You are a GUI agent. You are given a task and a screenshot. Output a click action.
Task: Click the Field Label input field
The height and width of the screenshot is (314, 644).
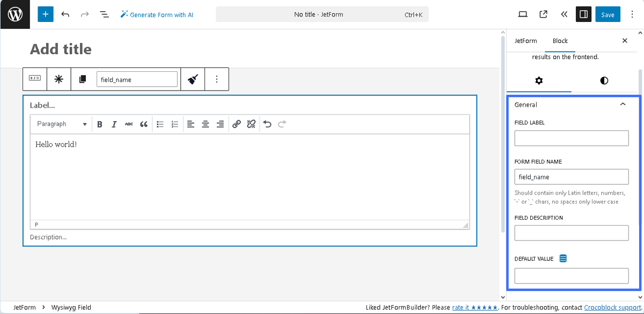pos(571,138)
